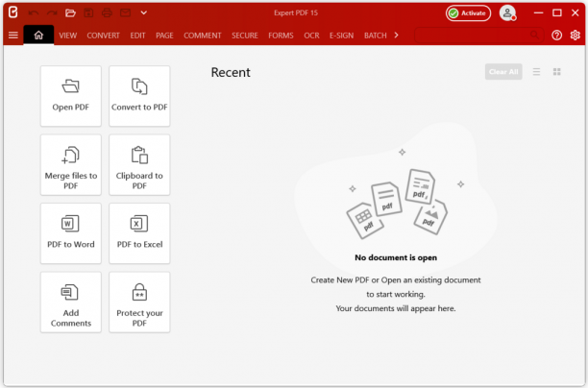
Task: Open the OCR tab
Action: point(311,36)
